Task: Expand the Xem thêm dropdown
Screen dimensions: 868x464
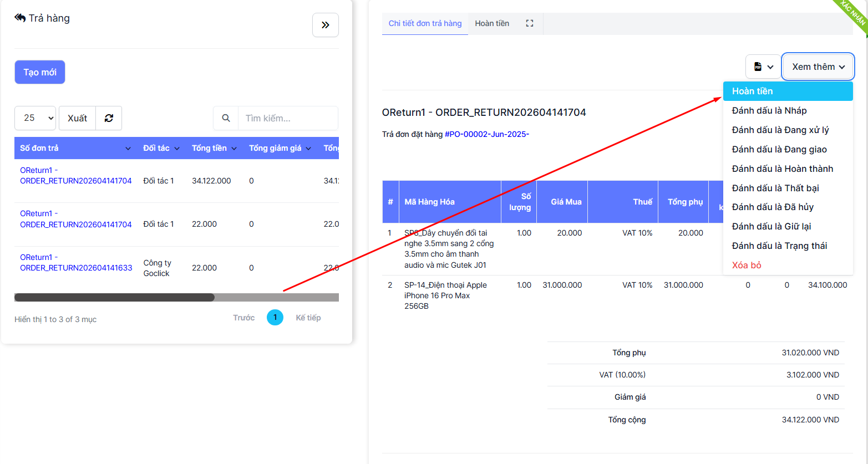Action: 818,67
